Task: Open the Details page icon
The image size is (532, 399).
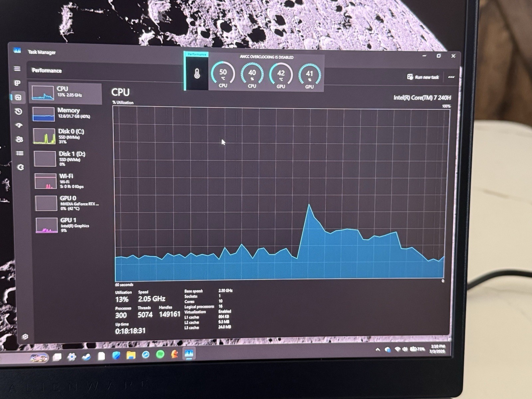Action: coord(20,153)
